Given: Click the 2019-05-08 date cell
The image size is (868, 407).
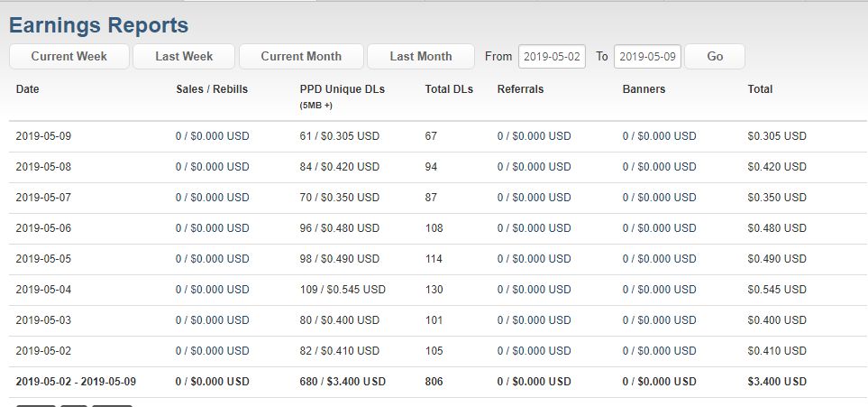Looking at the screenshot, I should (x=43, y=167).
